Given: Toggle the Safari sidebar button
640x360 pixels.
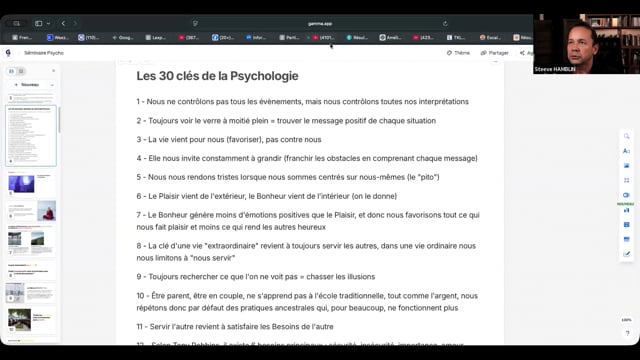Looking at the screenshot, I should (x=38, y=24).
